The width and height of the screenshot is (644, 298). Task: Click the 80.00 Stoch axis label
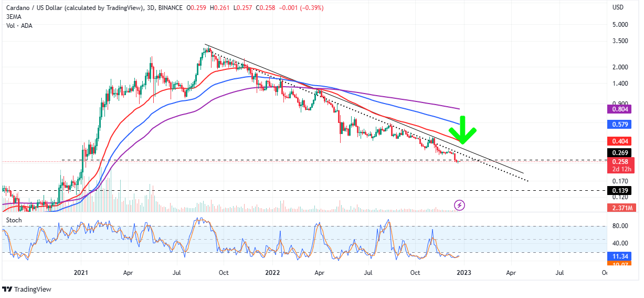(620, 226)
